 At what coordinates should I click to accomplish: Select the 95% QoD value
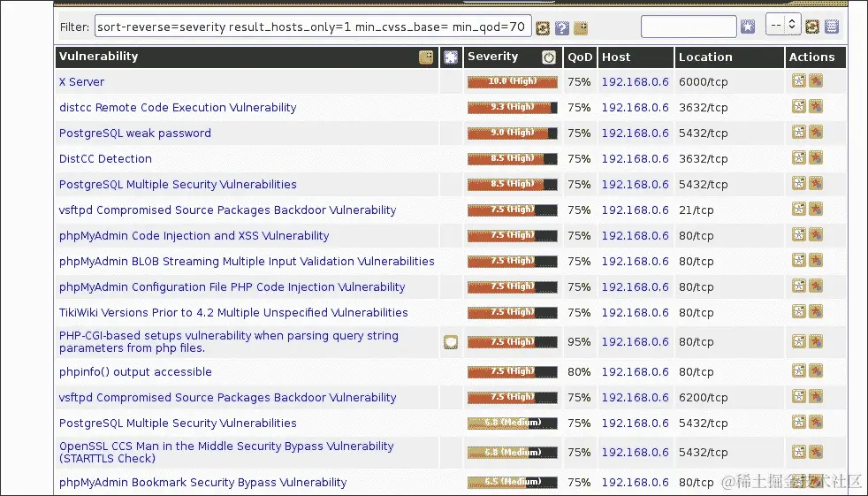(579, 342)
